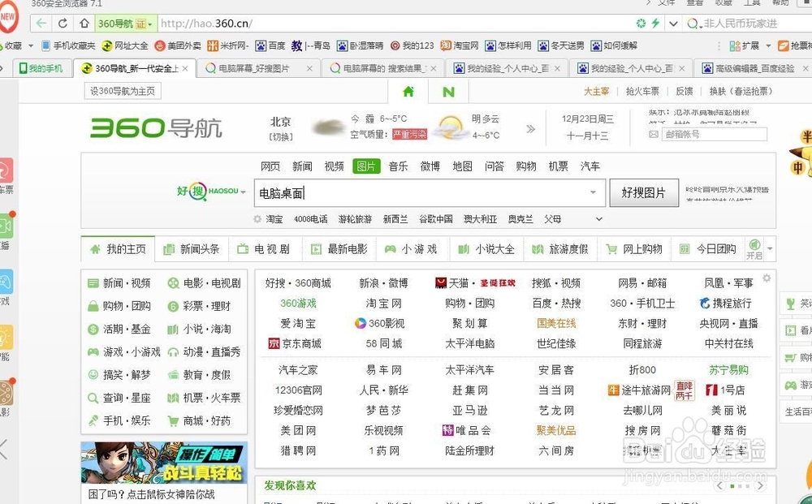The height and width of the screenshot is (504, 812).
Task: Close the 360导航 browser tab
Action: (x=185, y=68)
